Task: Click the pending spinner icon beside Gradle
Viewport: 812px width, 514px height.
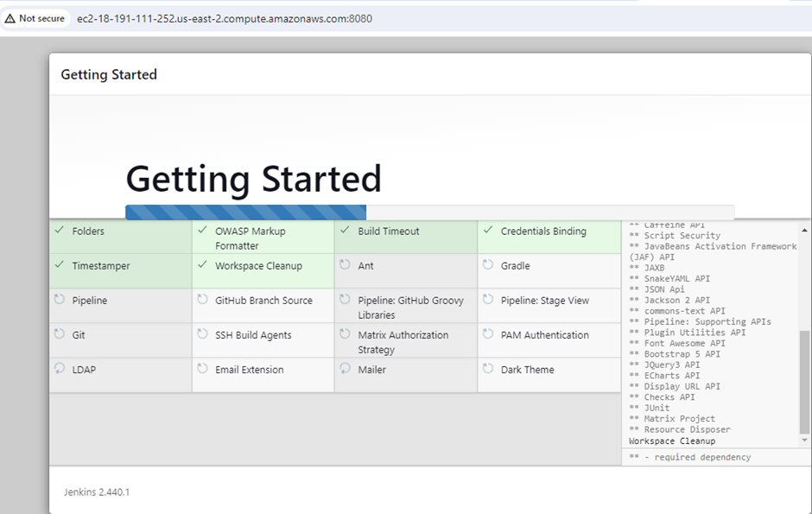Action: tap(488, 264)
